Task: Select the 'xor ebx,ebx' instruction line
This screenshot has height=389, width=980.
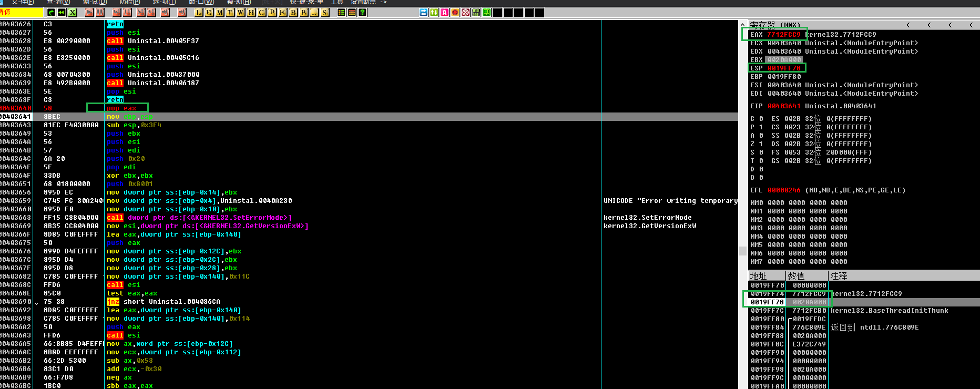Action: 129,176
